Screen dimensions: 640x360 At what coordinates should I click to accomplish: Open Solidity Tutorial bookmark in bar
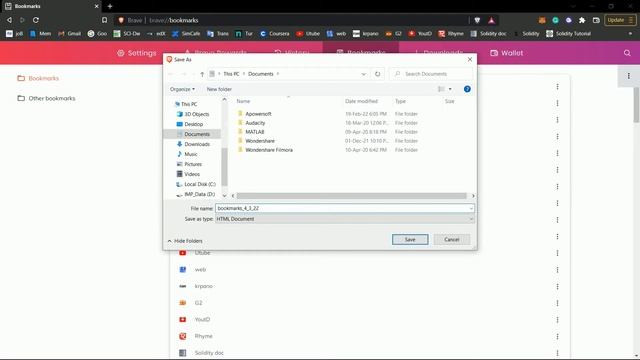[x=569, y=33]
